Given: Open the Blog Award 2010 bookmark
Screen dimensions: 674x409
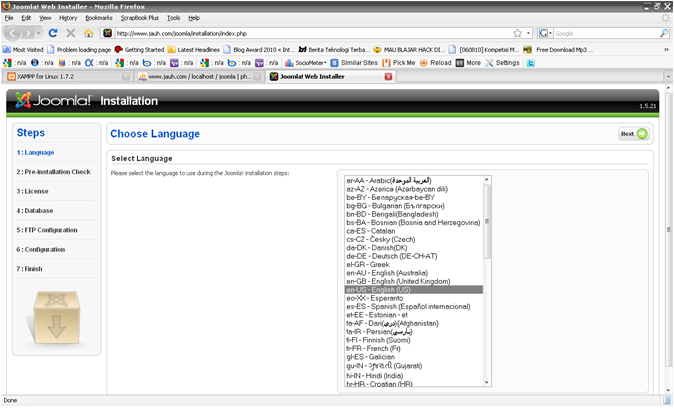Looking at the screenshot, I should click(x=259, y=50).
